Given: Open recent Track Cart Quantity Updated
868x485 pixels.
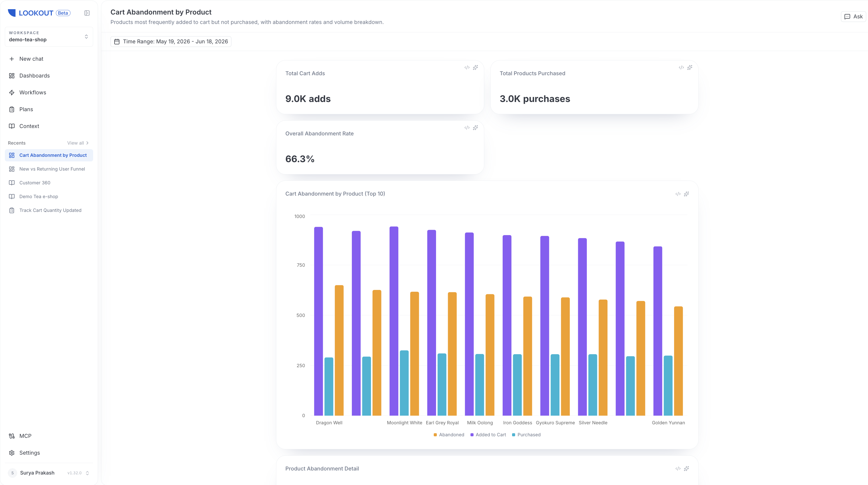Looking at the screenshot, I should point(49,211).
